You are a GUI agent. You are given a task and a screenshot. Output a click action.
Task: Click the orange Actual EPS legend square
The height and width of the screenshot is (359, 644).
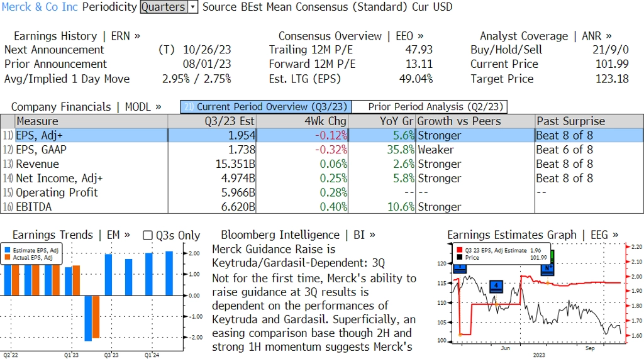(x=8, y=257)
